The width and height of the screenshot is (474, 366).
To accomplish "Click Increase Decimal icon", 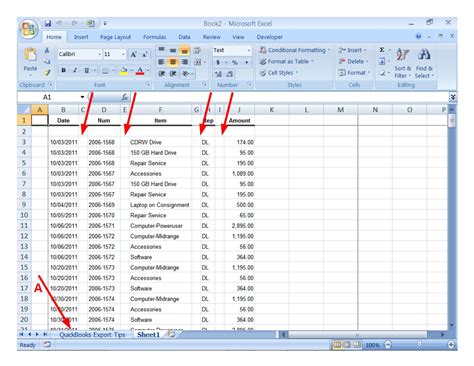I will pyautogui.click(x=218, y=74).
